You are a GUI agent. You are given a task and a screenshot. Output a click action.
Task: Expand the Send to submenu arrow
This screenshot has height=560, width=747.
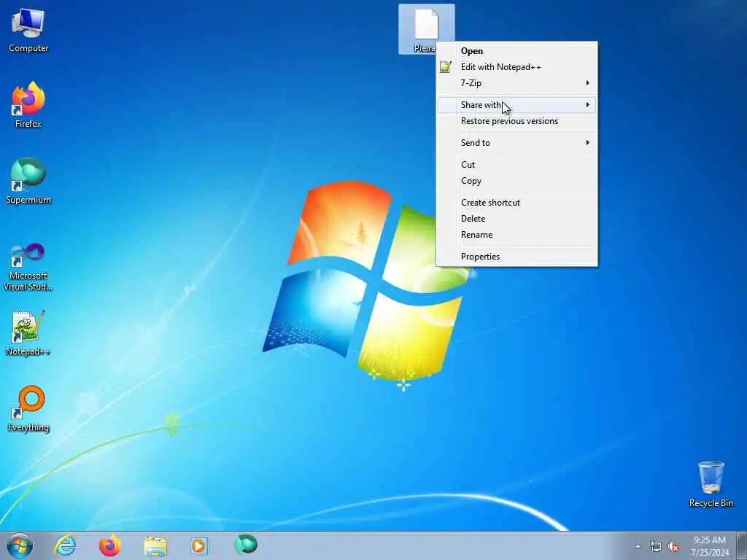click(588, 143)
